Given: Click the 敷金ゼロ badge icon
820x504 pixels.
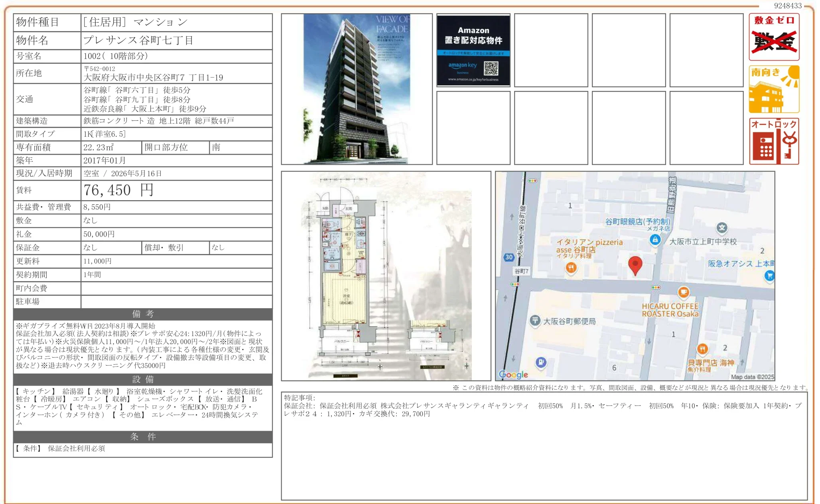Looking at the screenshot, I should (774, 37).
